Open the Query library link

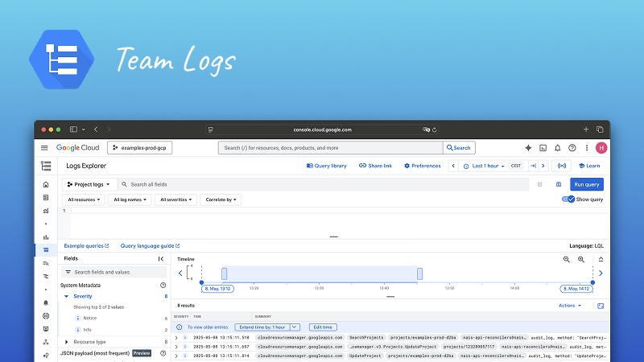(327, 166)
